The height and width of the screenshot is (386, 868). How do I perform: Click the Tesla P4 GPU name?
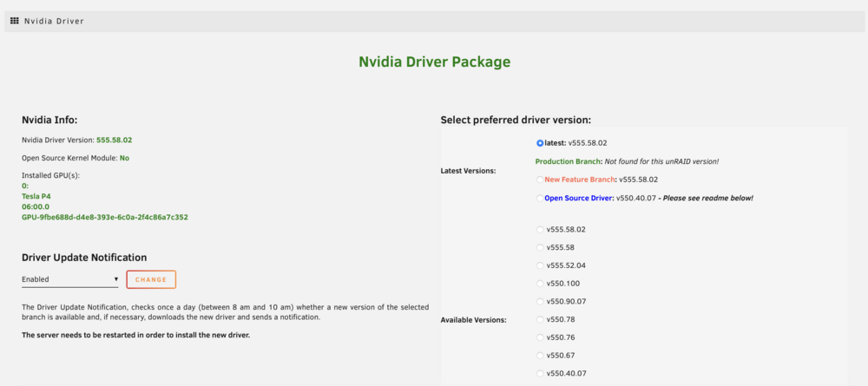coord(36,196)
